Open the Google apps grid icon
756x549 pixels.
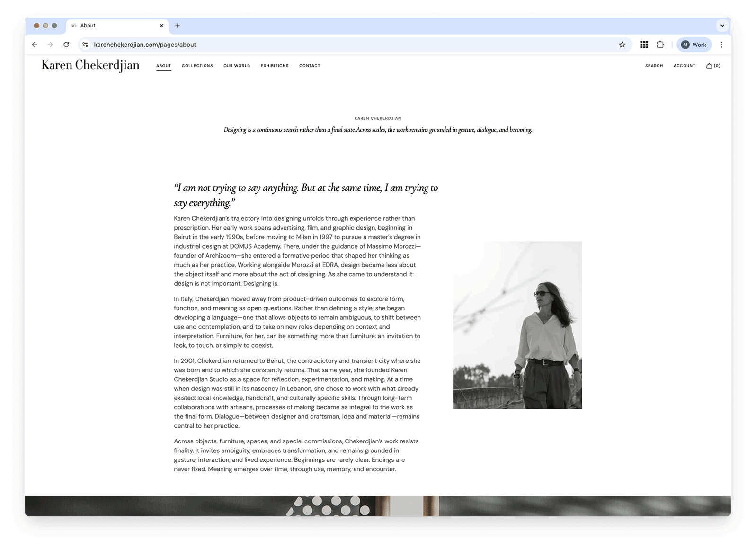[644, 45]
